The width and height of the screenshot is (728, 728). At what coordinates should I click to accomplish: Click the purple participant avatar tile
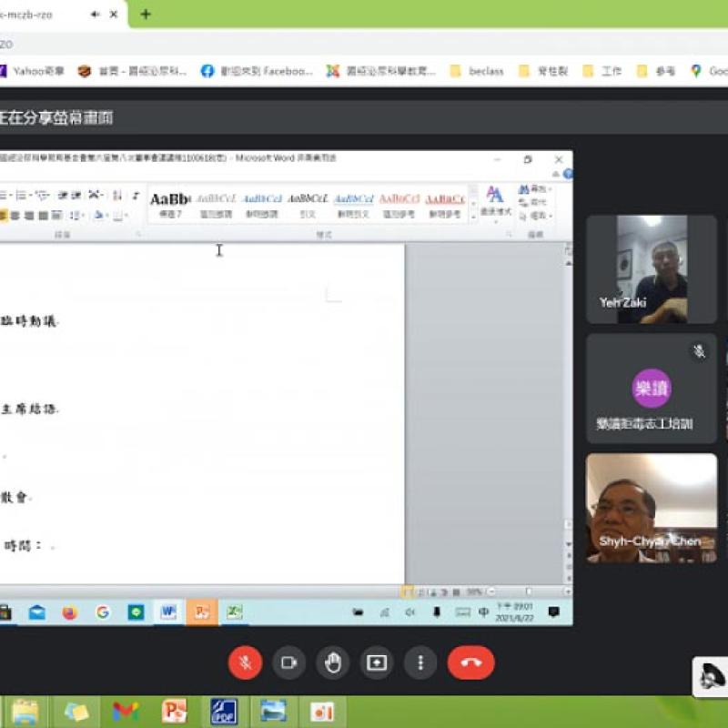coord(652,389)
